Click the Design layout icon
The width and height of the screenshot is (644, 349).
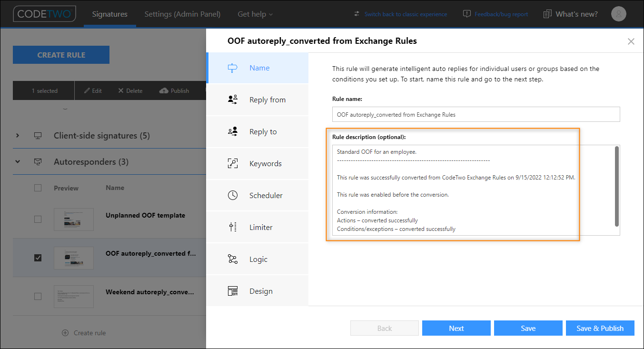[232, 291]
